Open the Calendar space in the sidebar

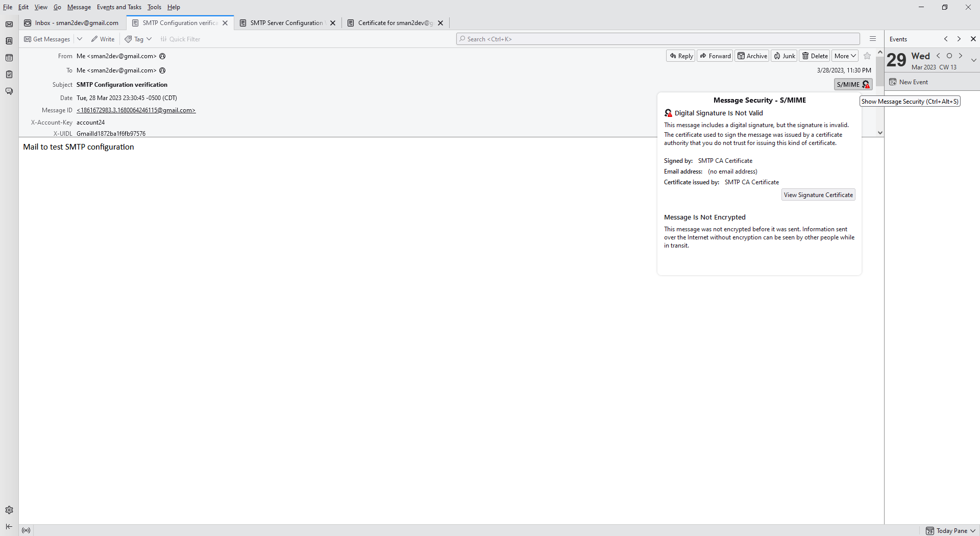(x=9, y=58)
